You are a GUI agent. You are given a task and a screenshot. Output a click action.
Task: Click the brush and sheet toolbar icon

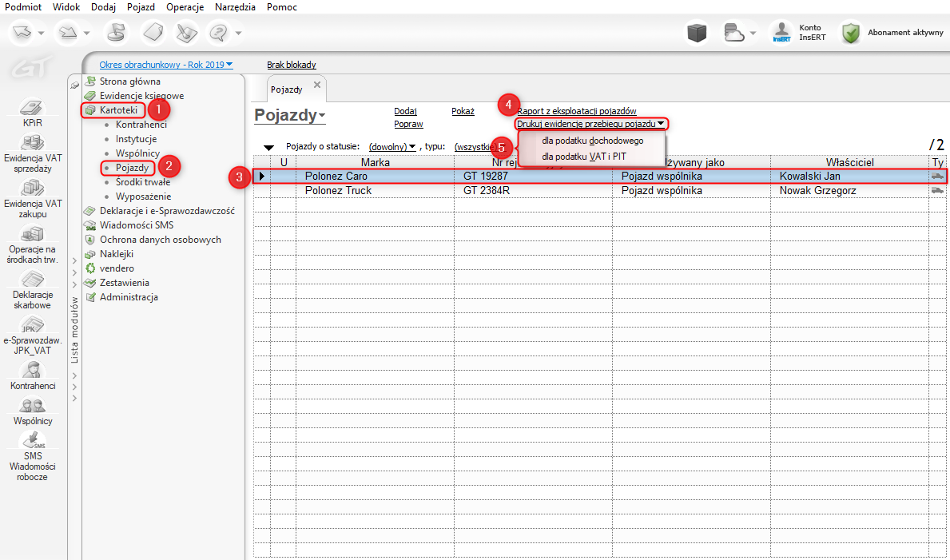[x=186, y=32]
